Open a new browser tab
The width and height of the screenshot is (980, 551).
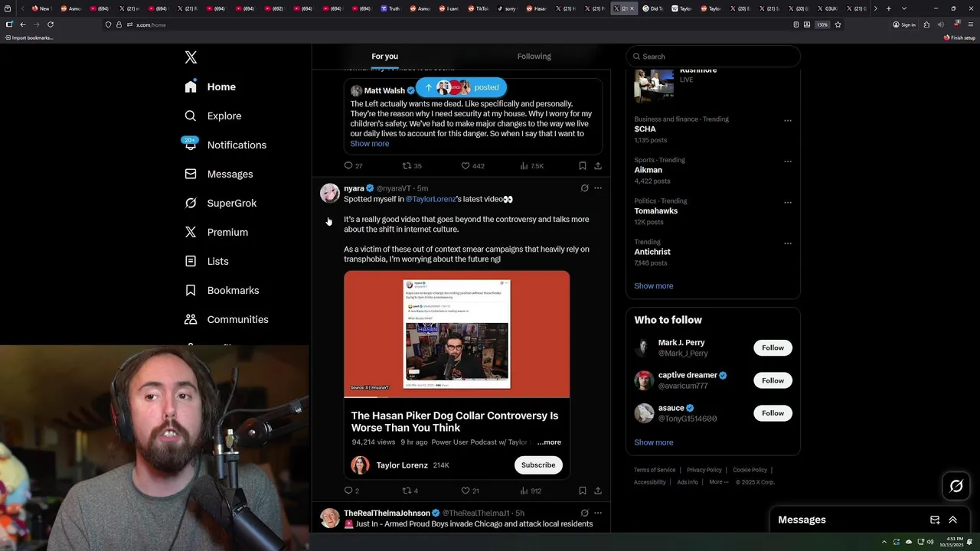point(888,8)
